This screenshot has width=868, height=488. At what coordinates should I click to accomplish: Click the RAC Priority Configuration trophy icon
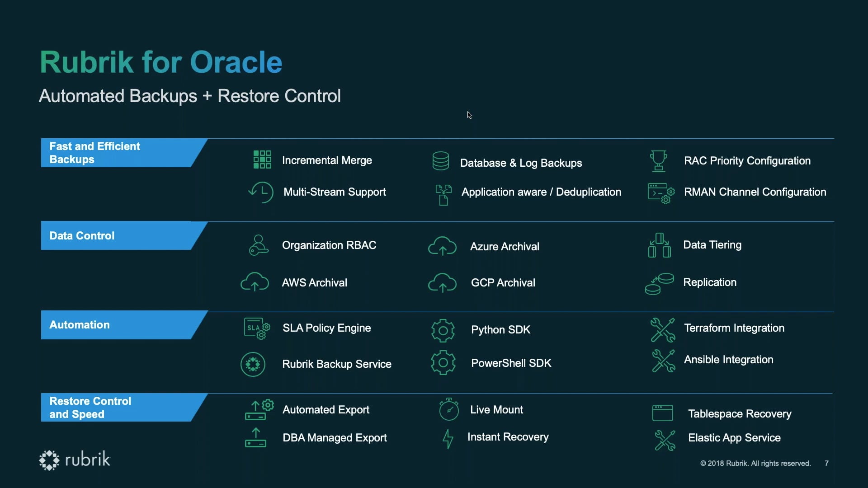point(658,161)
